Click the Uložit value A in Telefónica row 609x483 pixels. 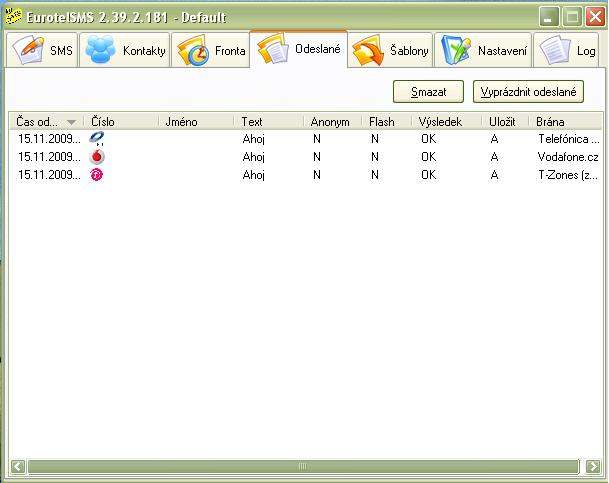point(494,139)
